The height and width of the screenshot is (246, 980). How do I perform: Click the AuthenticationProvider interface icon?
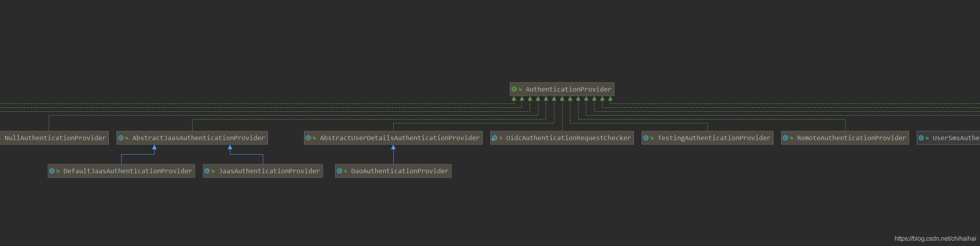coord(514,89)
